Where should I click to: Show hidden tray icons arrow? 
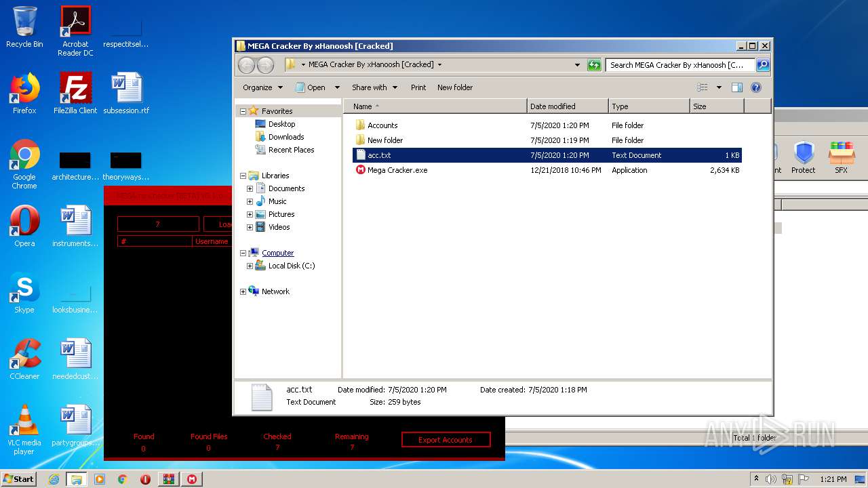[756, 479]
